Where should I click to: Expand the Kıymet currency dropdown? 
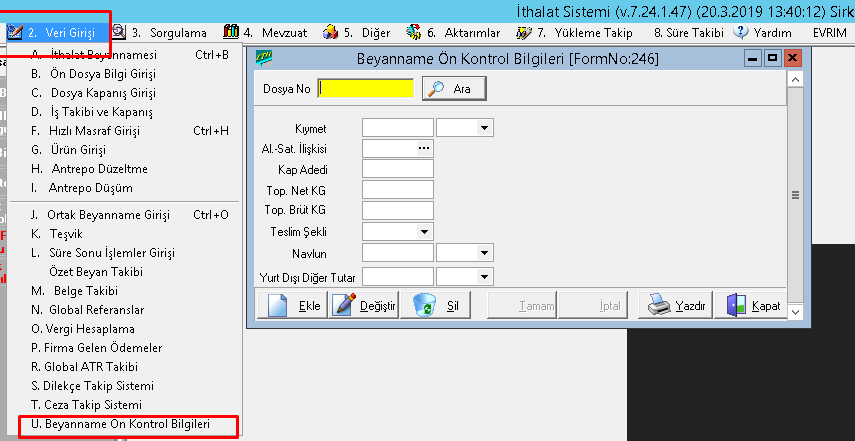tap(484, 128)
